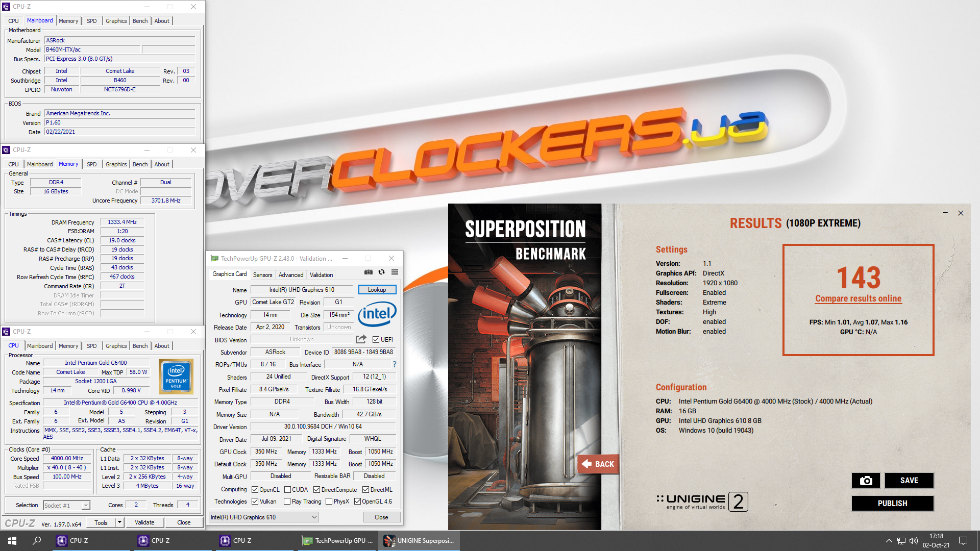The image size is (980, 551).
Task: Switch to UNIGINE Superposition taskbar item
Action: pyautogui.click(x=419, y=541)
